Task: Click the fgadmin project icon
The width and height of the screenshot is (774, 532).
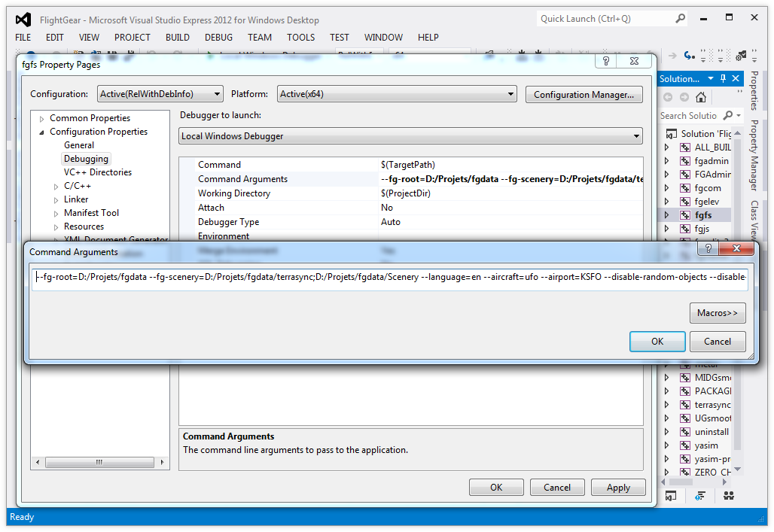Action: (x=685, y=161)
